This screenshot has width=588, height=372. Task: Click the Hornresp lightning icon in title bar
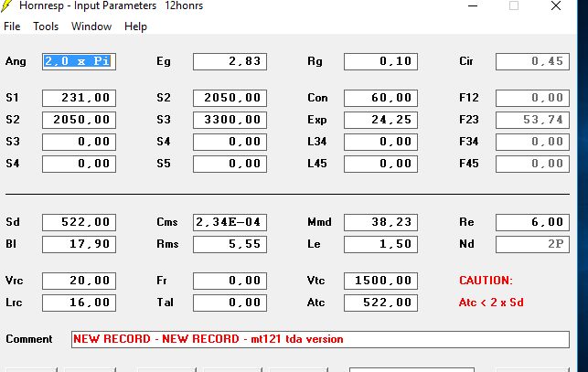9,6
